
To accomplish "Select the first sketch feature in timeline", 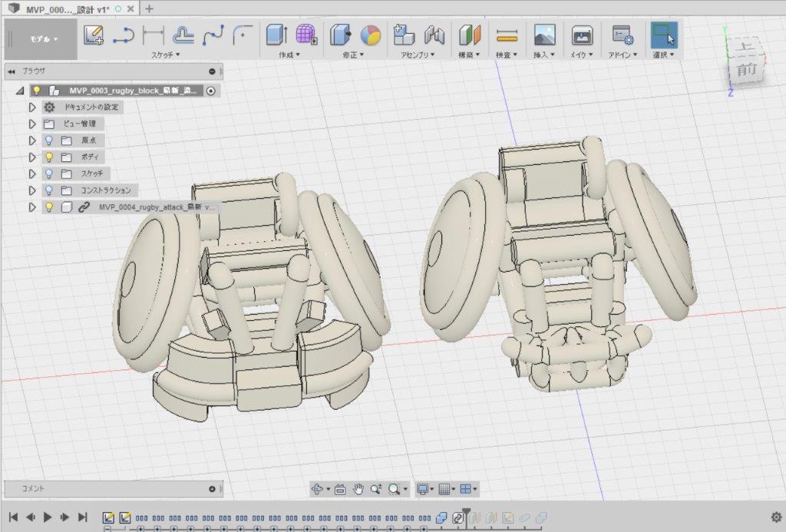I will [x=107, y=517].
